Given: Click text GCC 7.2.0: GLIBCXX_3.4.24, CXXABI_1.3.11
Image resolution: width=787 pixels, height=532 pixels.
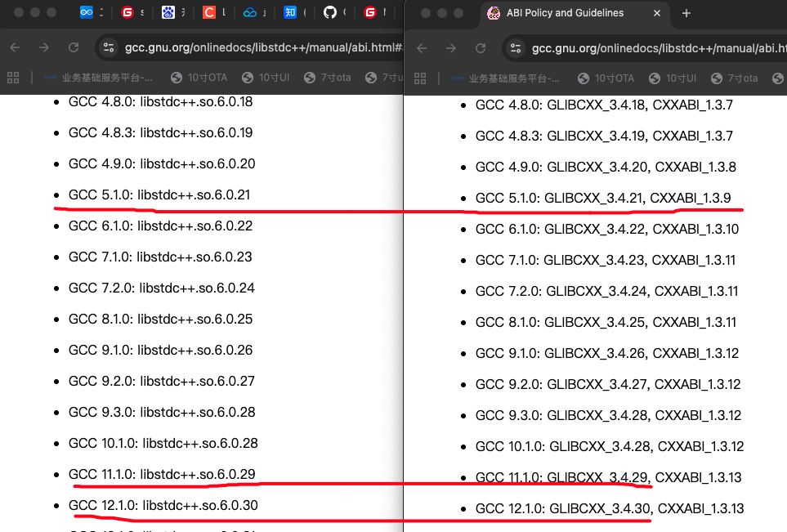Looking at the screenshot, I should click(x=607, y=292).
